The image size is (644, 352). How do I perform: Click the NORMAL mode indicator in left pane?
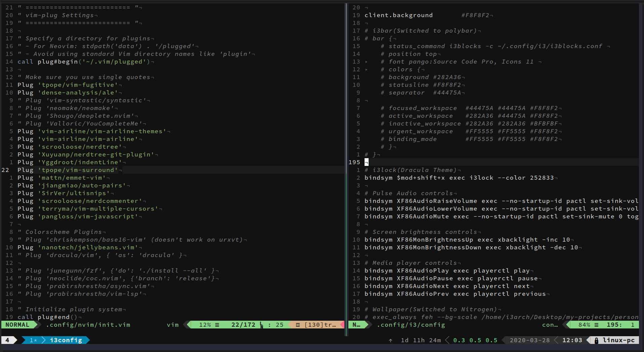(17, 325)
